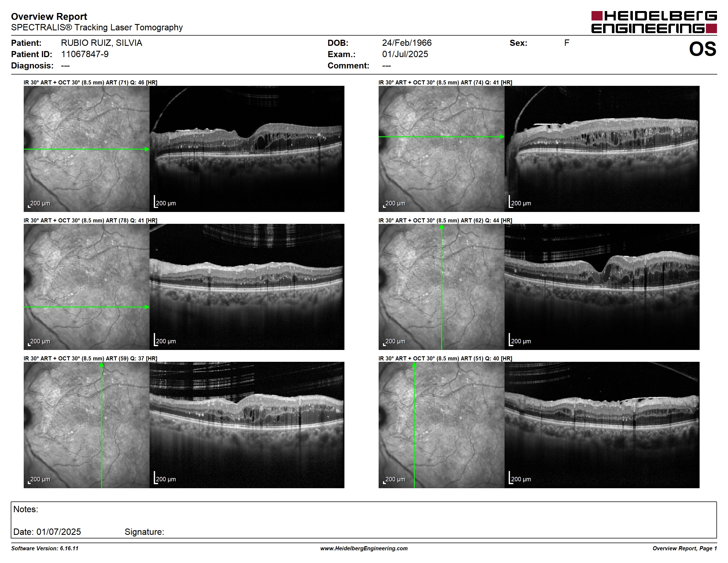Click the 'Diagnosis:' label
Image resolution: width=728 pixels, height=563 pixels.
click(32, 65)
